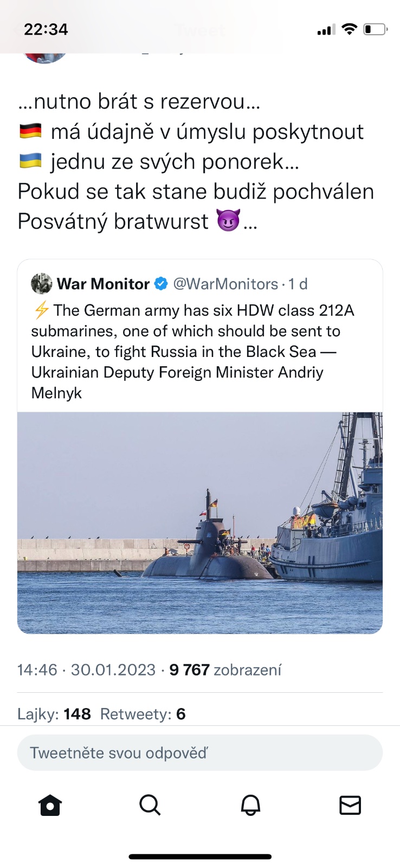View the list of 148 Lajky

(x=54, y=714)
